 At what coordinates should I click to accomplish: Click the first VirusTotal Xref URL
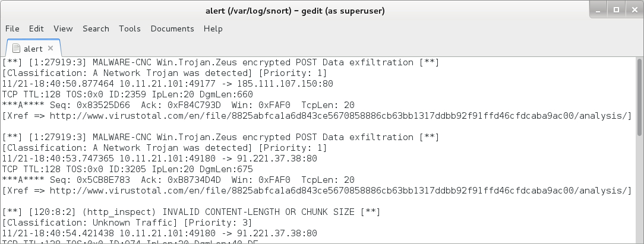point(339,116)
